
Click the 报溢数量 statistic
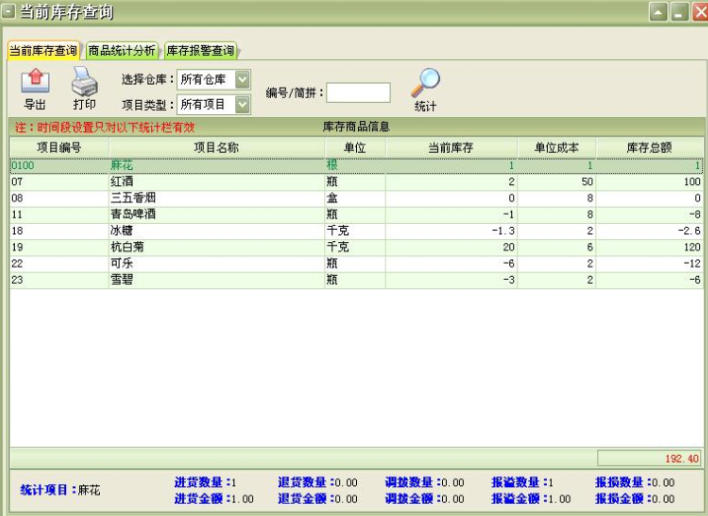(x=522, y=482)
